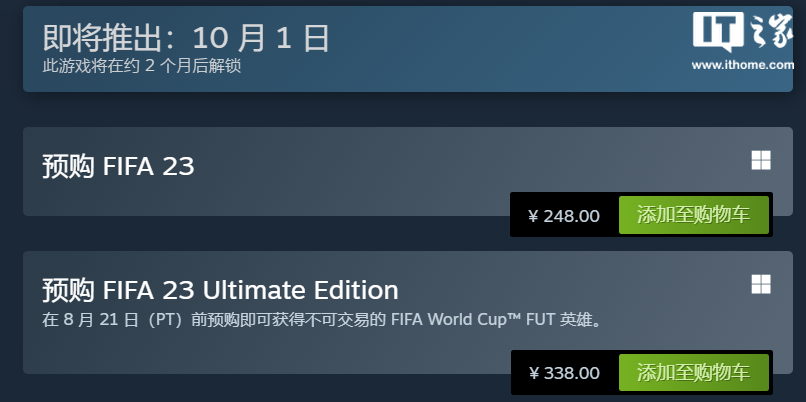
Task: Select the 预购 FIFA 23 Ultimate Edition heading
Action: (220, 290)
